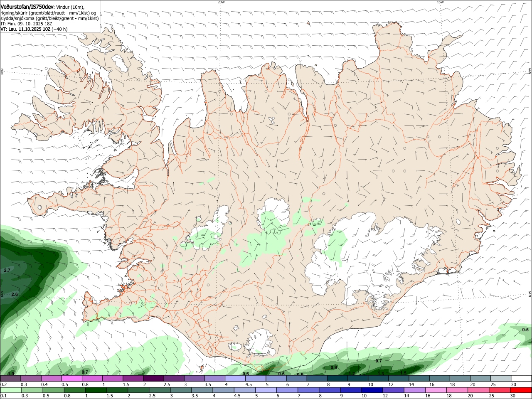Pick the dark blue 10 swatch in the rain legend
The width and height of the screenshot is (532, 399).
click(x=372, y=390)
